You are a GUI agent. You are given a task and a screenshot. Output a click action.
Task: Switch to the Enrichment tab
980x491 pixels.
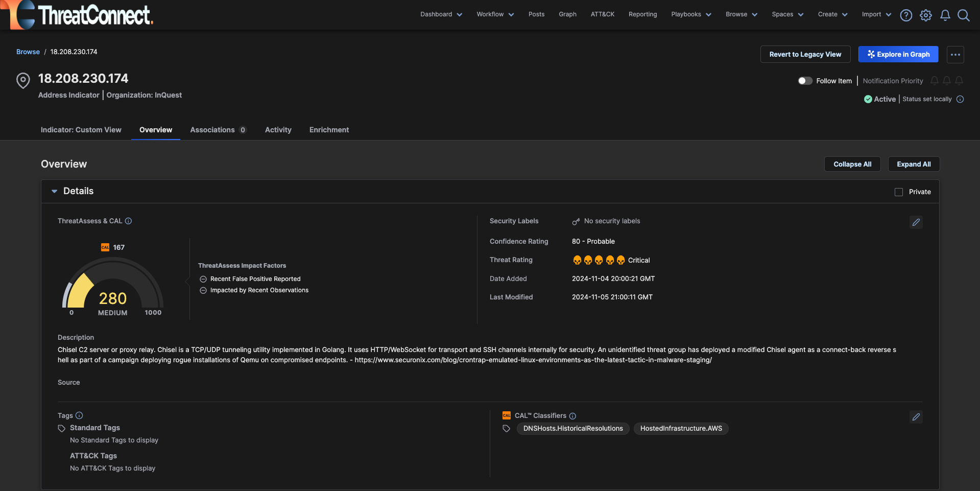click(329, 130)
